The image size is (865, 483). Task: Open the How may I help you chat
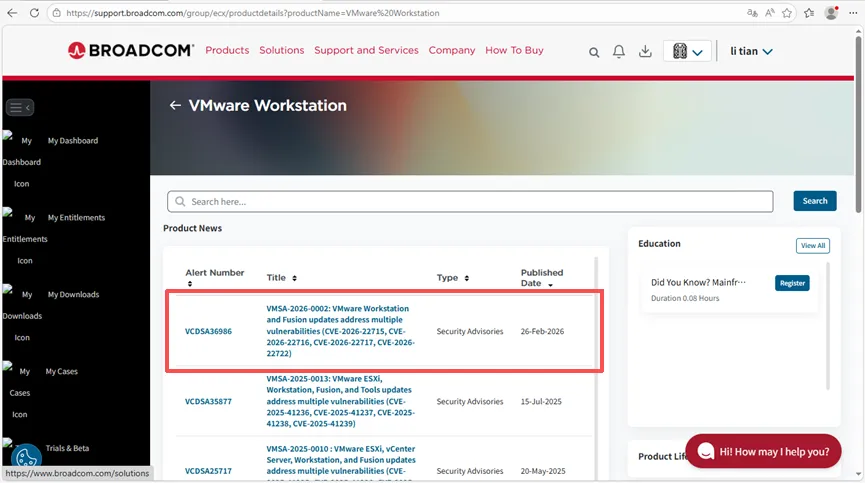(x=763, y=452)
